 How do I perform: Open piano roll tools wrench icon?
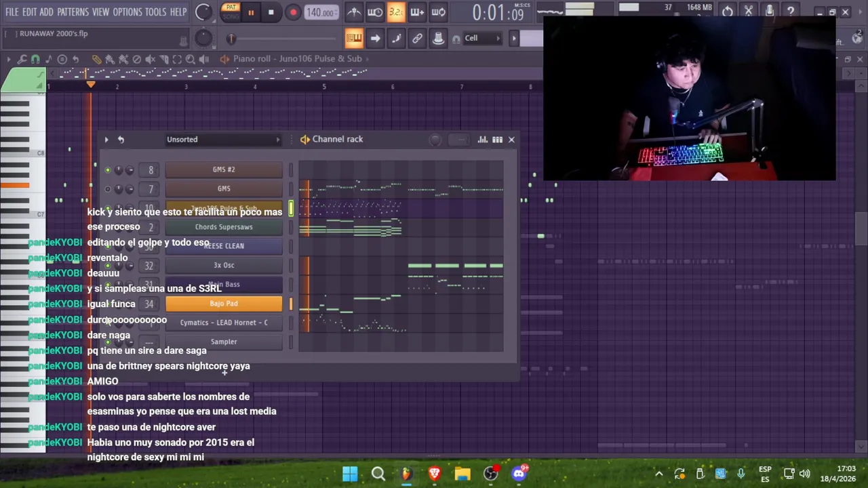(22, 60)
